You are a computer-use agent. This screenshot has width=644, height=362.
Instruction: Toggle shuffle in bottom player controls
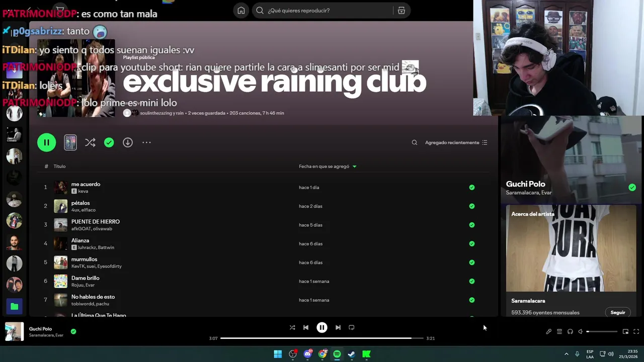[x=292, y=327]
